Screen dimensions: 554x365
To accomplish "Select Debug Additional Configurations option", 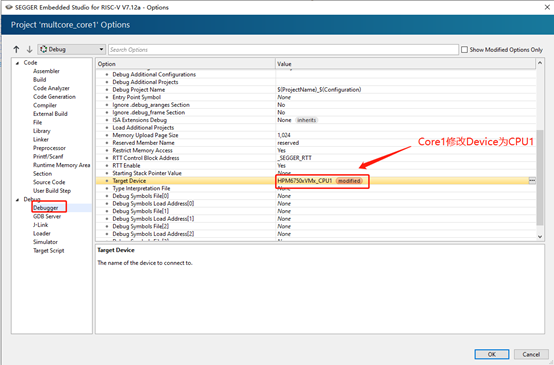I will [154, 74].
